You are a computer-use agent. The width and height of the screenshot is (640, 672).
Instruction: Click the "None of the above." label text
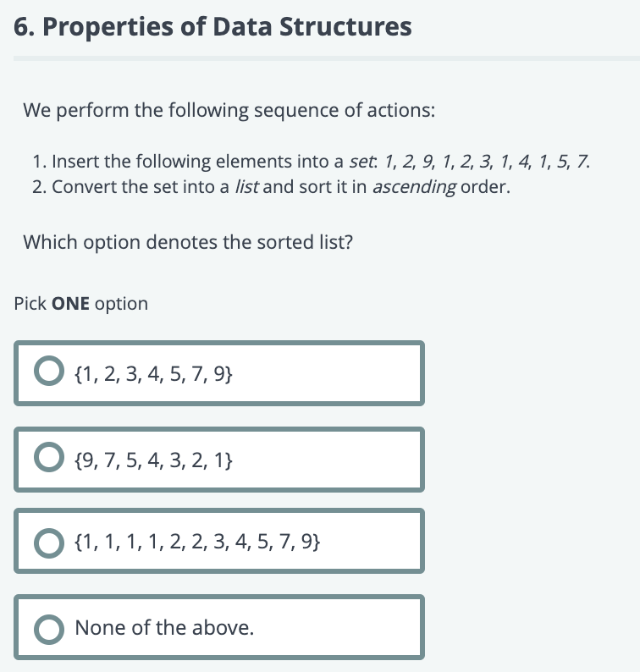coord(164,628)
